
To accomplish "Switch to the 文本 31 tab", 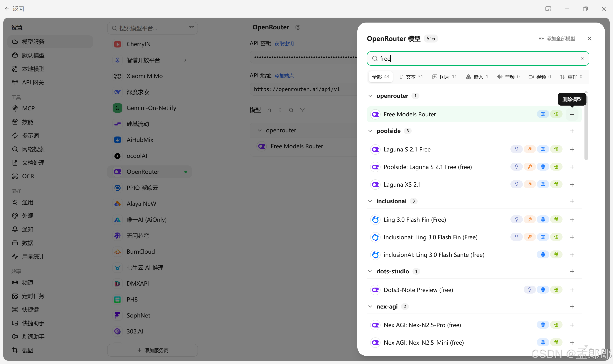I will click(410, 77).
